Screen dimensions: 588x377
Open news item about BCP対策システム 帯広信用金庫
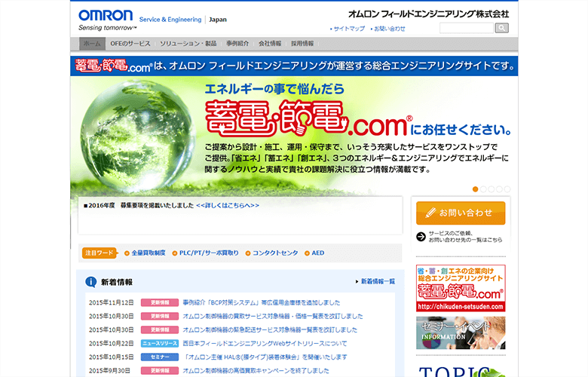pos(262,302)
